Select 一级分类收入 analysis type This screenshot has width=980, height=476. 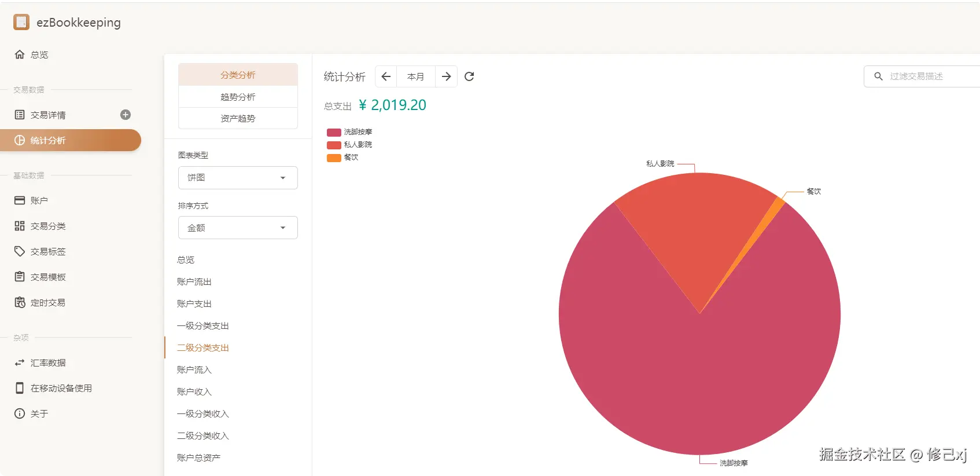pyautogui.click(x=238, y=414)
